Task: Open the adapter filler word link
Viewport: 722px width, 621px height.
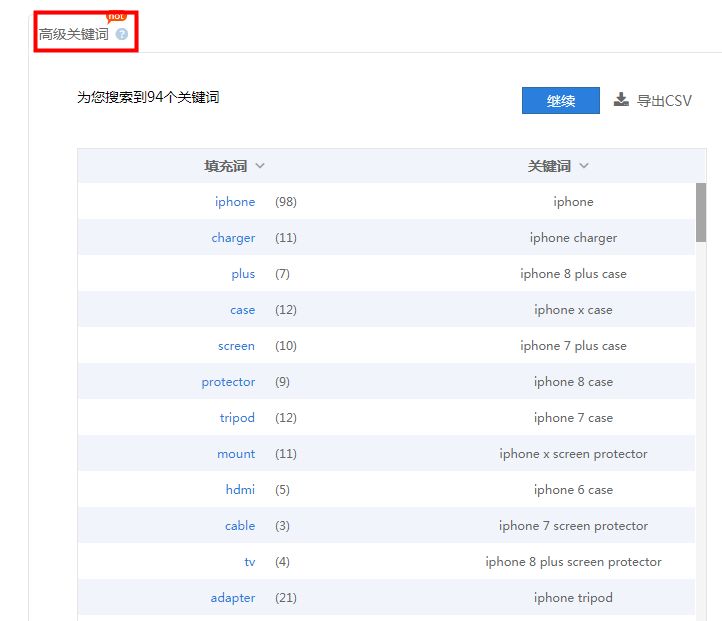Action: 233,598
